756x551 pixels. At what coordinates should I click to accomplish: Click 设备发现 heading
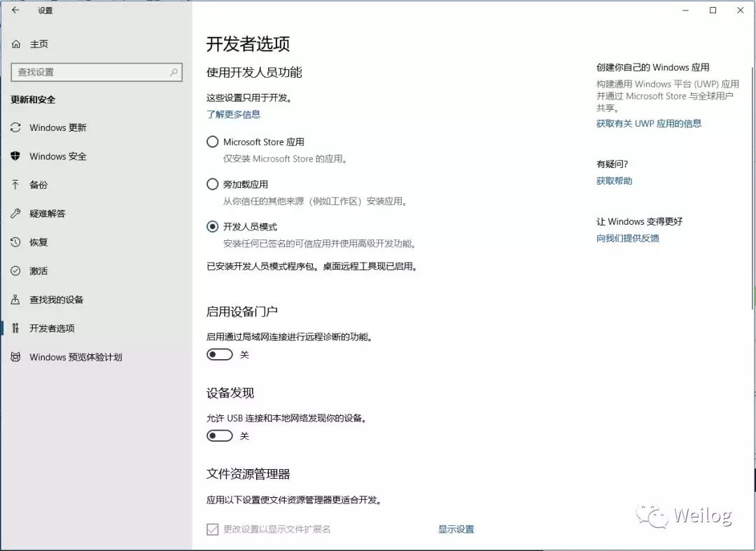tap(230, 393)
